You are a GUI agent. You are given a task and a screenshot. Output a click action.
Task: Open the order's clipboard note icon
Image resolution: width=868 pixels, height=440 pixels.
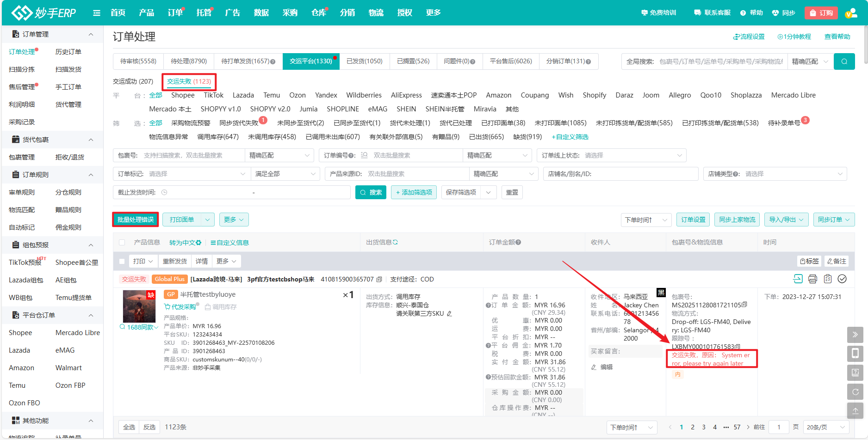click(828, 279)
